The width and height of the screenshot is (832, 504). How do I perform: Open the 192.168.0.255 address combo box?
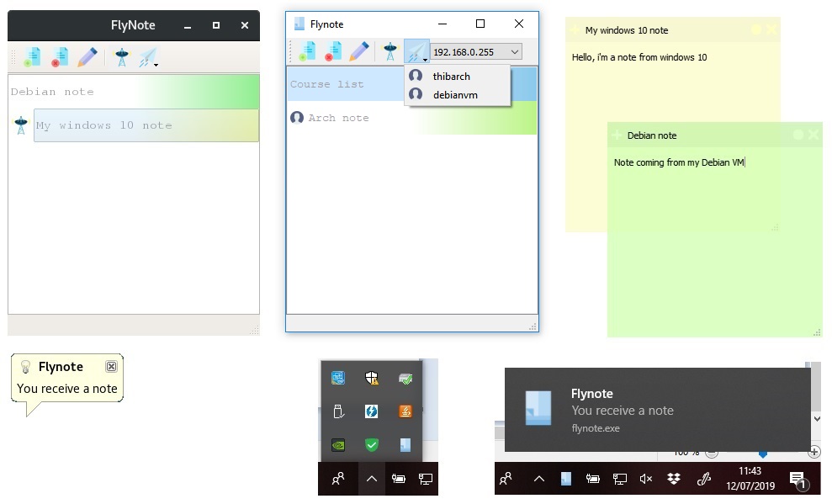476,52
